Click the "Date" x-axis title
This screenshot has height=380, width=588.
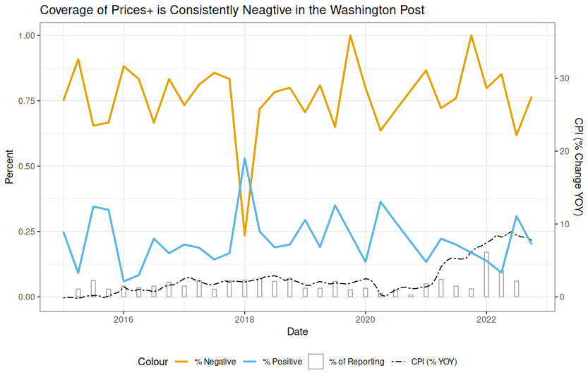pyautogui.click(x=297, y=331)
